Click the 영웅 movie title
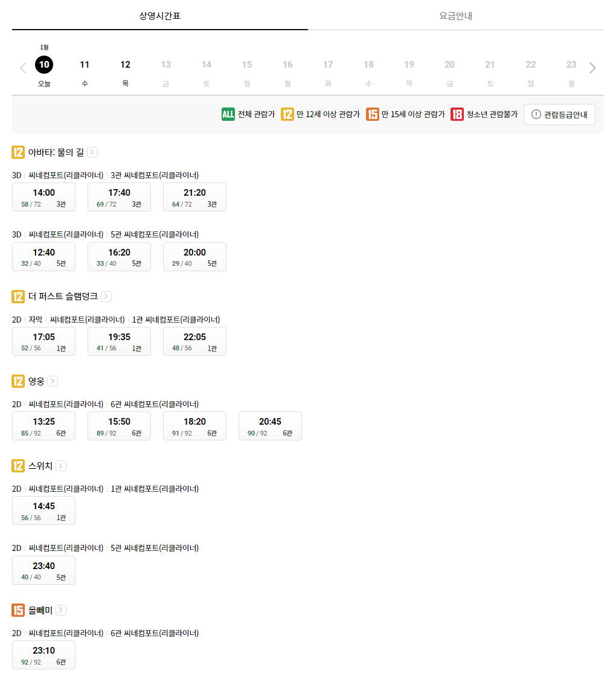This screenshot has width=616, height=676. (x=36, y=381)
